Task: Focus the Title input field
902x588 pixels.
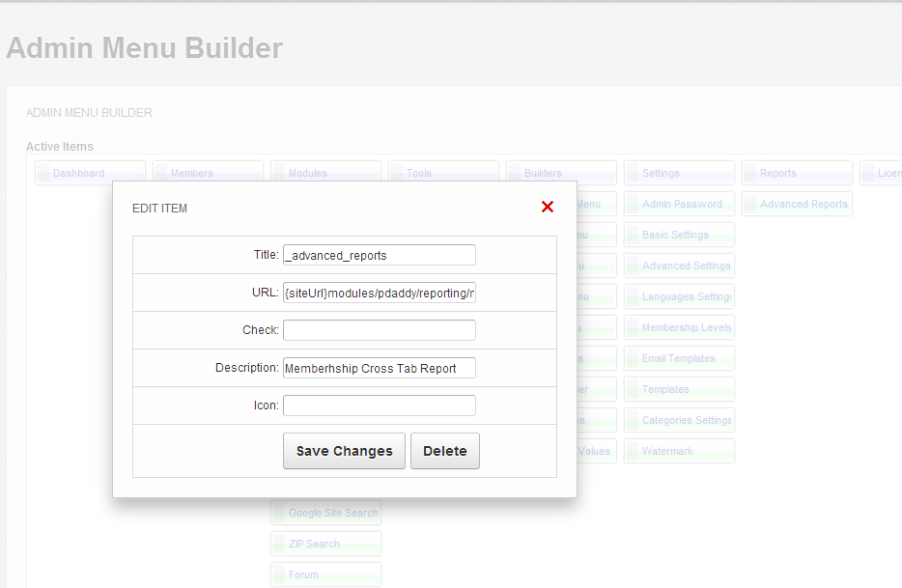Action: [x=379, y=255]
